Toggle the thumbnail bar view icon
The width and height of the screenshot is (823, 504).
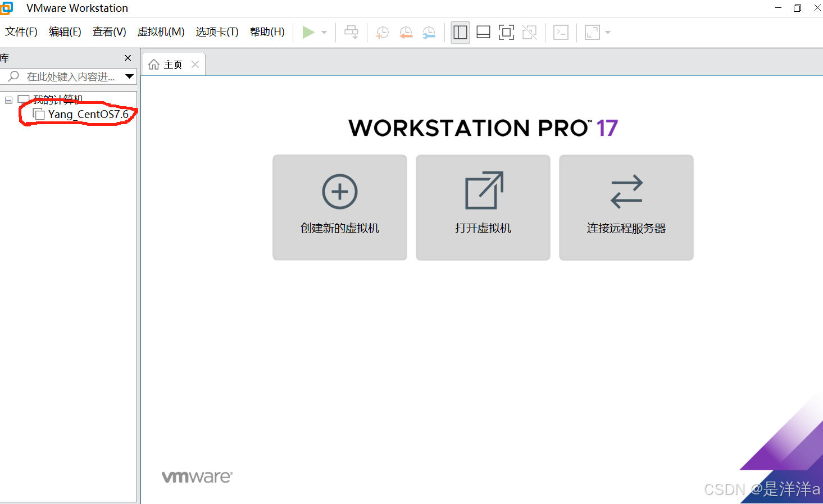coord(483,32)
